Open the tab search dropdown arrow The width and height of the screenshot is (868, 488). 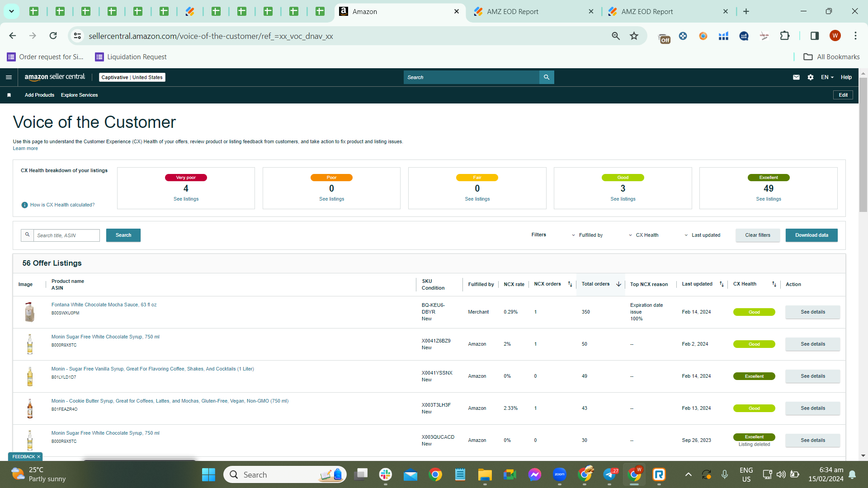pyautogui.click(x=11, y=11)
